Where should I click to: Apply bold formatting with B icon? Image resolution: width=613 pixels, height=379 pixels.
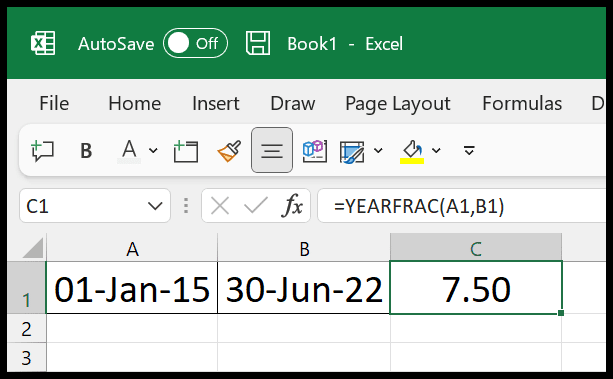click(x=86, y=151)
